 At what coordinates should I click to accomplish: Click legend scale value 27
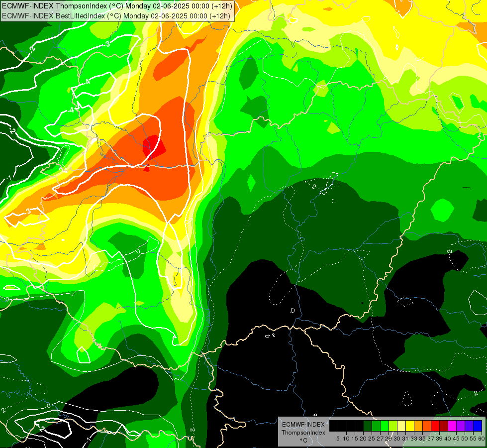coord(380,439)
